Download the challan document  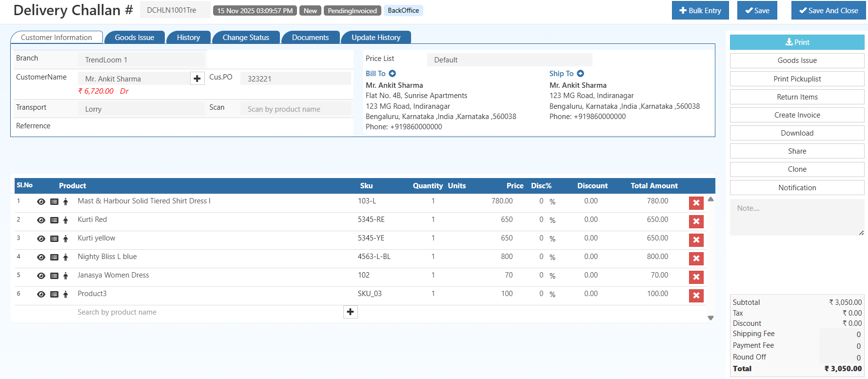[x=797, y=133]
